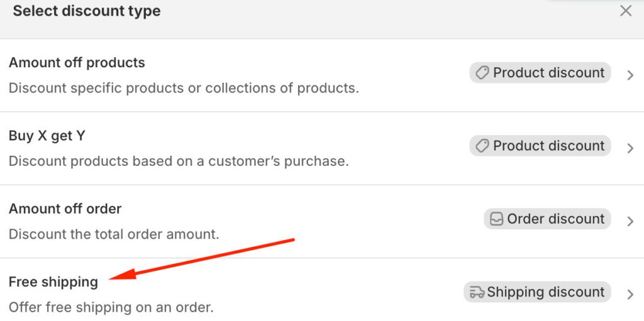This screenshot has width=644, height=321.
Task: Click the Order discount inbox icon
Action: tap(497, 219)
